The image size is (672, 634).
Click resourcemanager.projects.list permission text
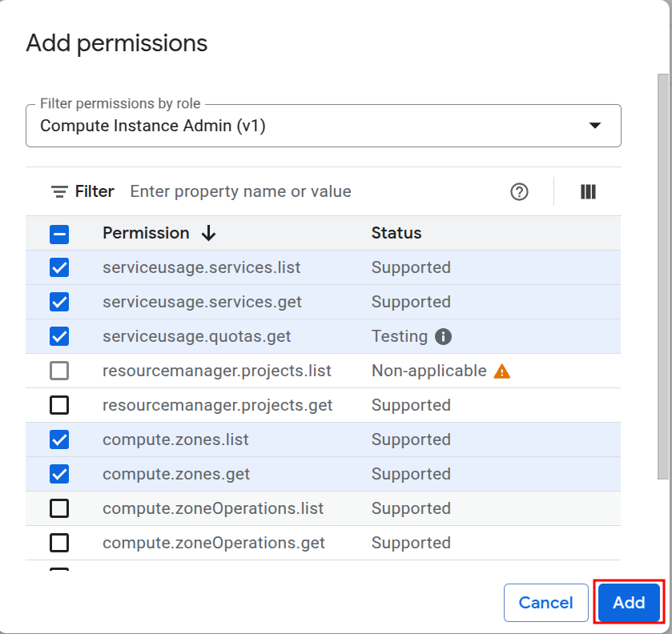pos(217,371)
